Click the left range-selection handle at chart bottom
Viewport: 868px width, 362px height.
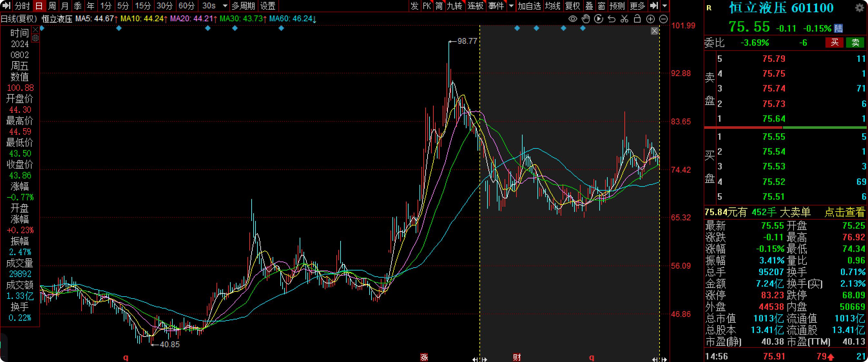479,359
